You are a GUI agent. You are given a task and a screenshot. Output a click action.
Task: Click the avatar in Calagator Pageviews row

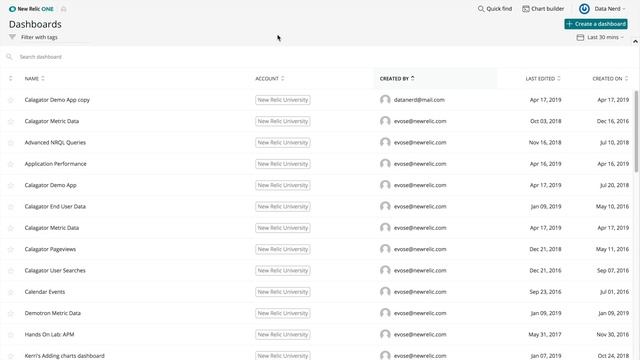coord(385,249)
